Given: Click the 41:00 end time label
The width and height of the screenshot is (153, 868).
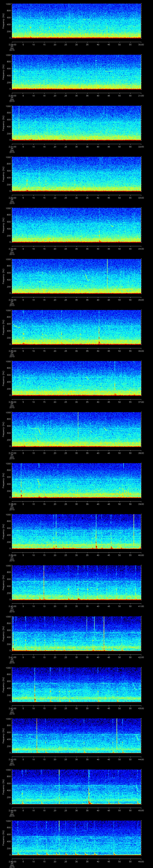Looking at the screenshot, I should (x=141, y=606).
